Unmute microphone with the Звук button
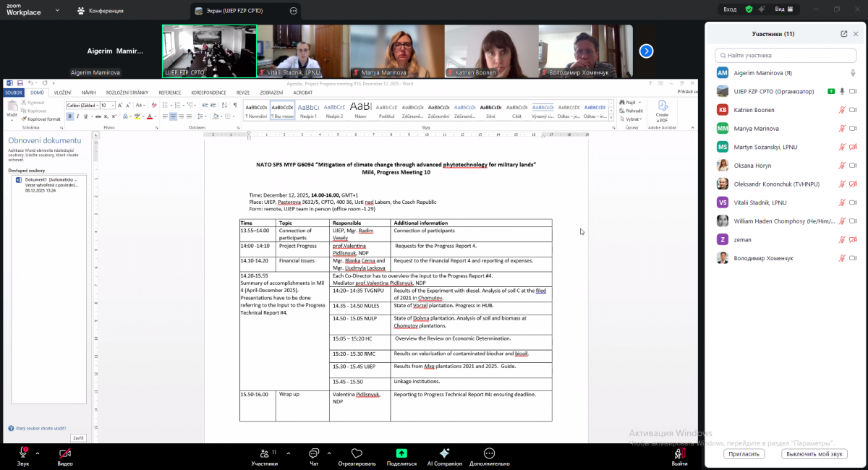 click(23, 453)
